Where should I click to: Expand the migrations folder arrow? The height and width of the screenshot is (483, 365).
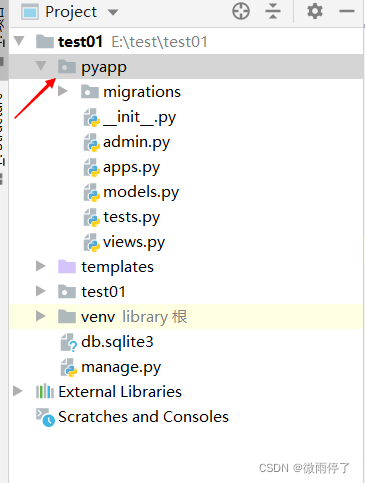(62, 91)
